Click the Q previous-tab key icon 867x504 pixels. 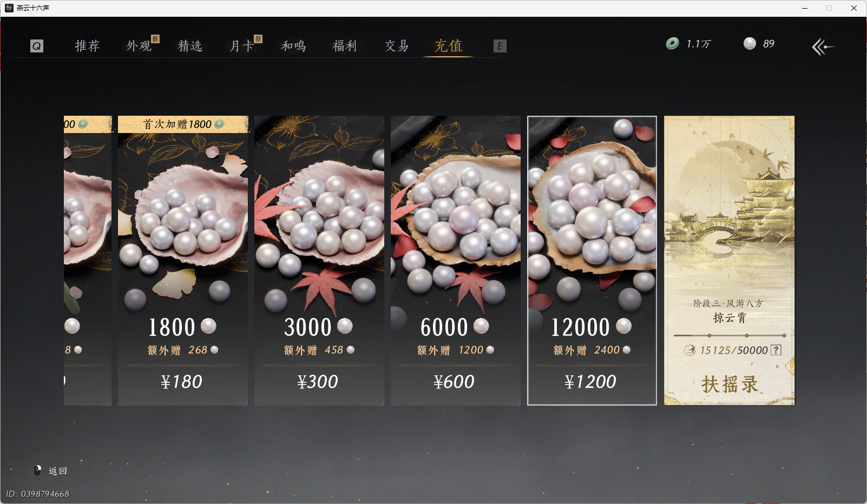point(36,46)
